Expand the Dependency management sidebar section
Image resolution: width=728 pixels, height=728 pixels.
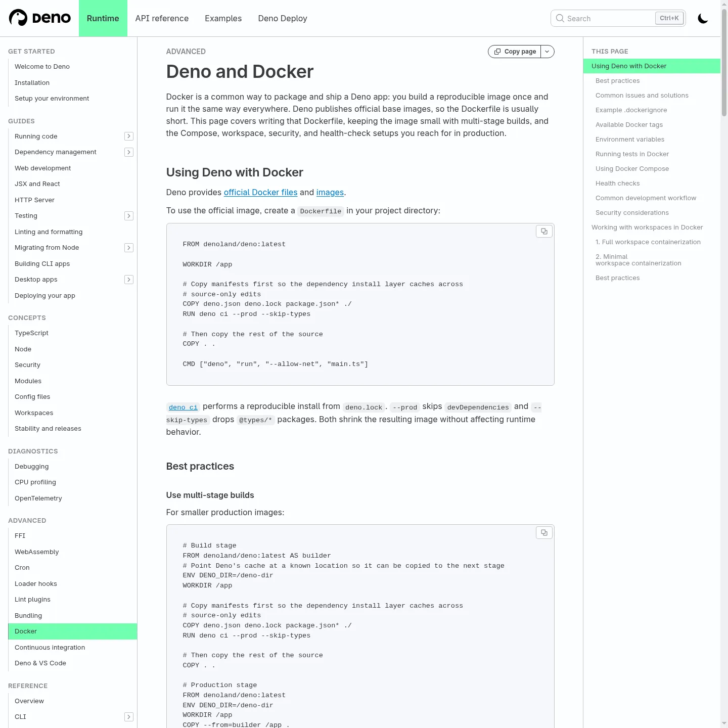129,152
